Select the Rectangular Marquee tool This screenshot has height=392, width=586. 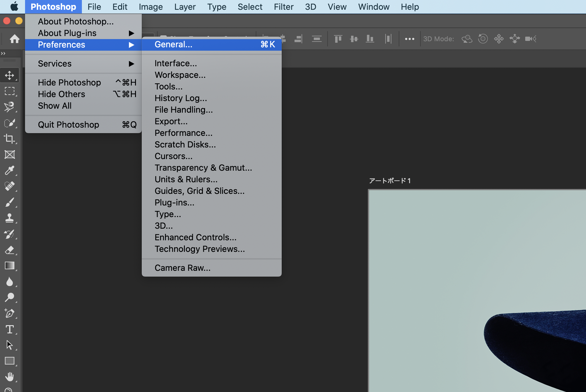click(x=9, y=91)
